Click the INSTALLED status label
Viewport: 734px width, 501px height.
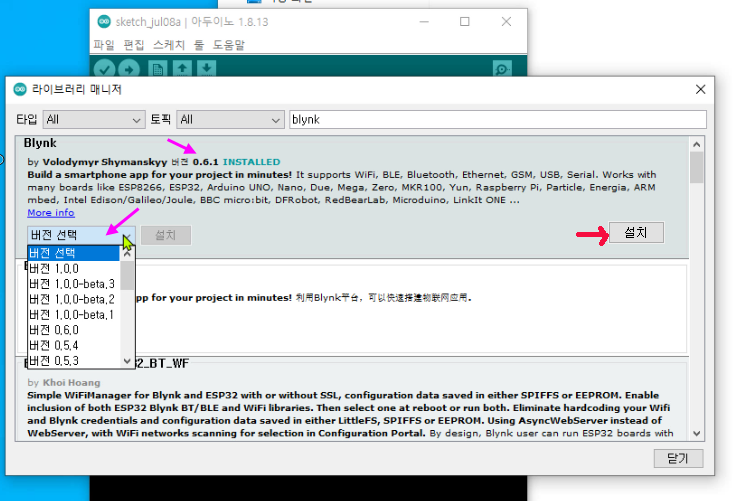coord(251,162)
